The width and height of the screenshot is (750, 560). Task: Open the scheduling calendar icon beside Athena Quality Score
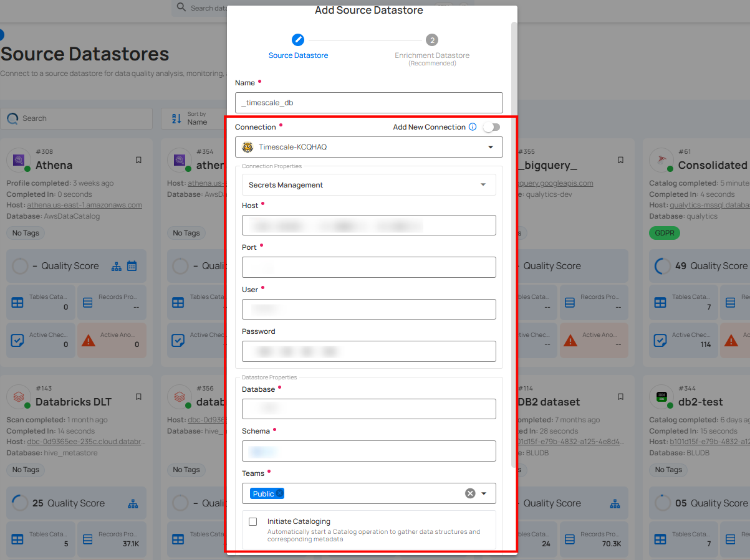[132, 266]
